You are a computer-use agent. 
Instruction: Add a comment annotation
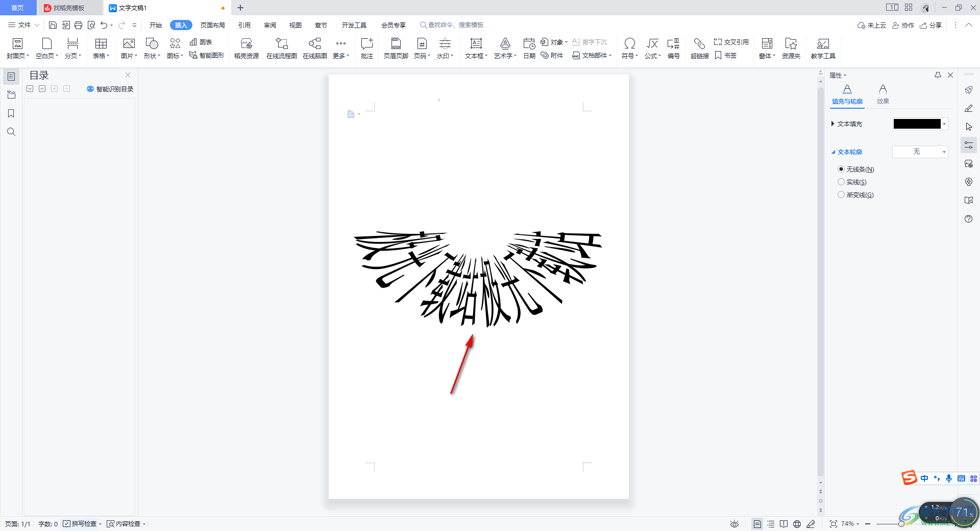pyautogui.click(x=367, y=49)
